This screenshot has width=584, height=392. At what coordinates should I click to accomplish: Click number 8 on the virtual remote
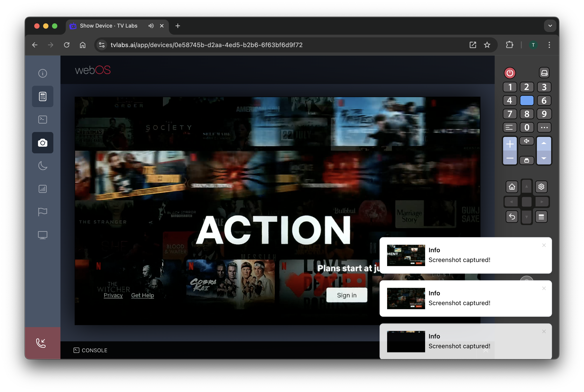527,114
